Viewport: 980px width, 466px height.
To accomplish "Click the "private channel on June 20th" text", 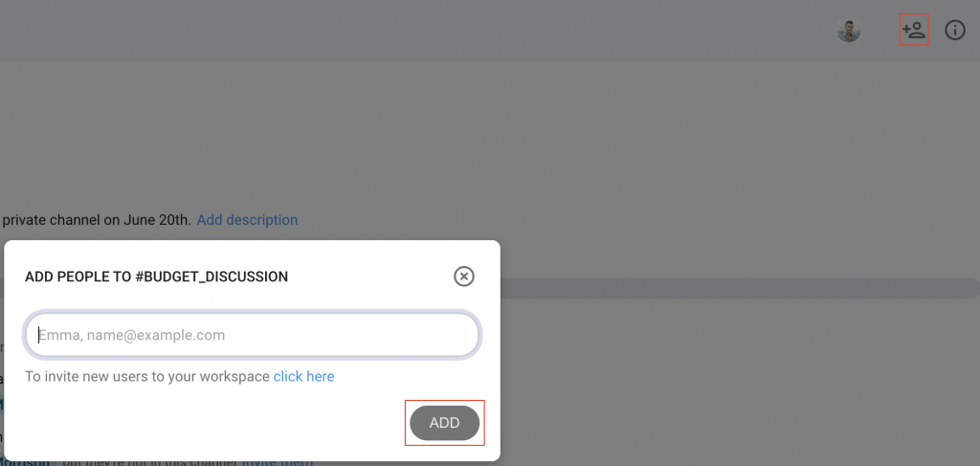I will tap(97, 220).
